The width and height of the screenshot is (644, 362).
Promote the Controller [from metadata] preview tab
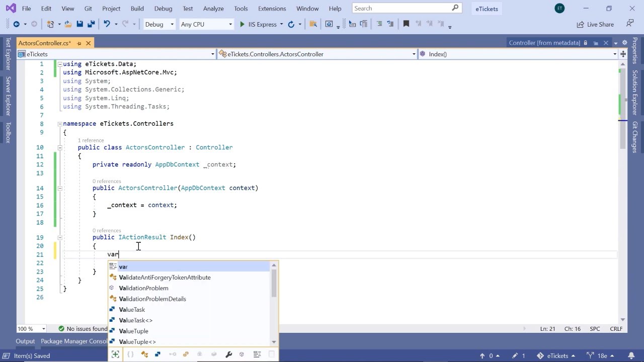596,43
